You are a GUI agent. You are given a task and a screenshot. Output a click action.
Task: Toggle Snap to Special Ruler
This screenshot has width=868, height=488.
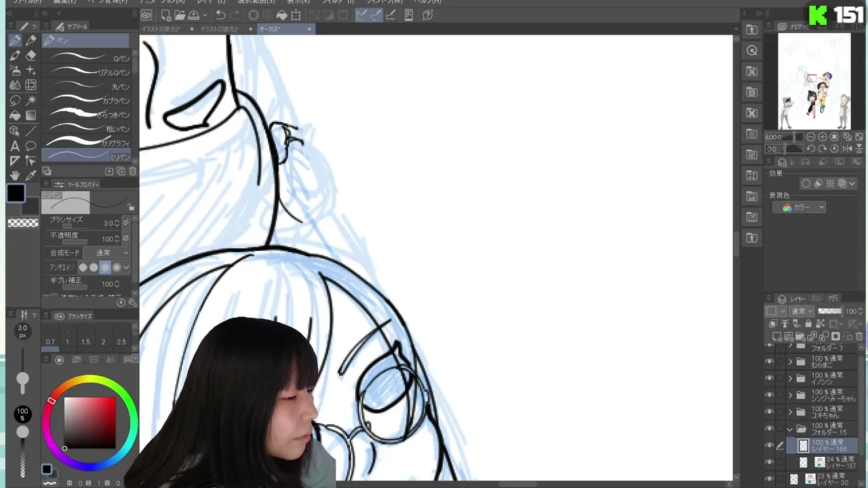376,15
